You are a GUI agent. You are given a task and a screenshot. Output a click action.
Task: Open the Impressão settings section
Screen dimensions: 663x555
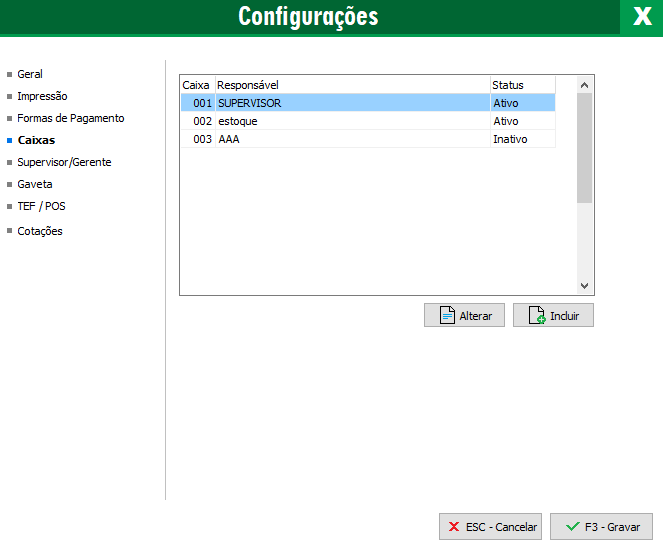tap(42, 96)
